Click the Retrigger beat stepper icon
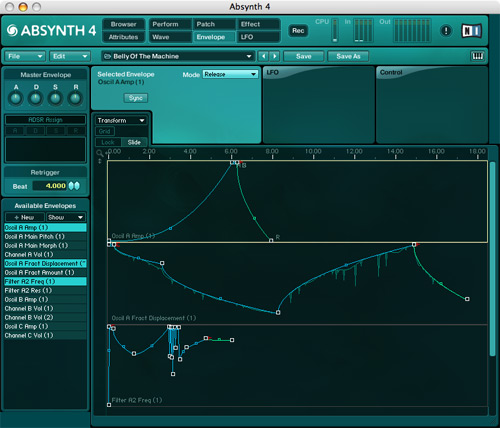 tap(74, 186)
